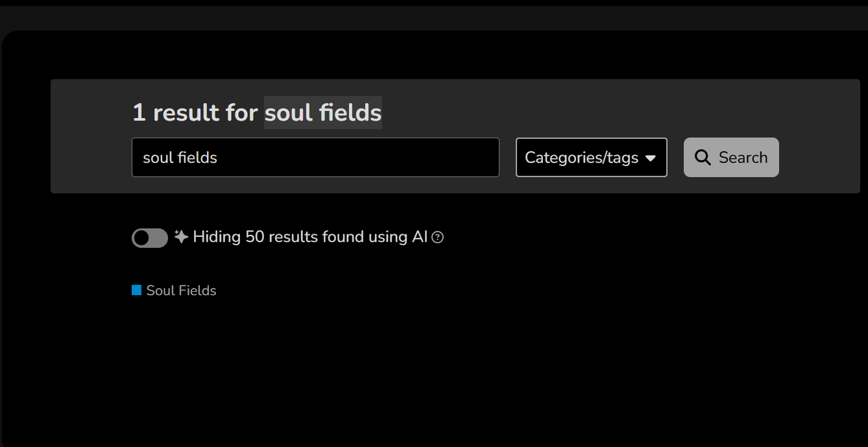Open the Categories/tags dropdown
The width and height of the screenshot is (868, 447).
[x=591, y=157]
